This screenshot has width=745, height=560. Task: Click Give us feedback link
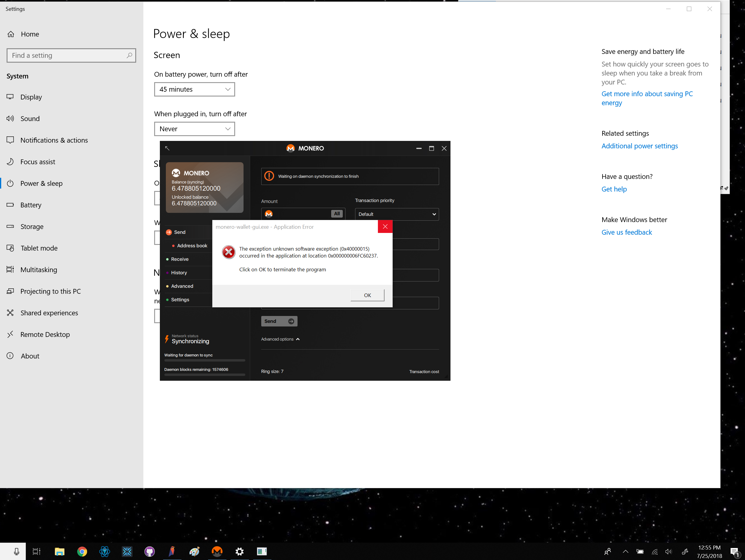click(x=627, y=232)
